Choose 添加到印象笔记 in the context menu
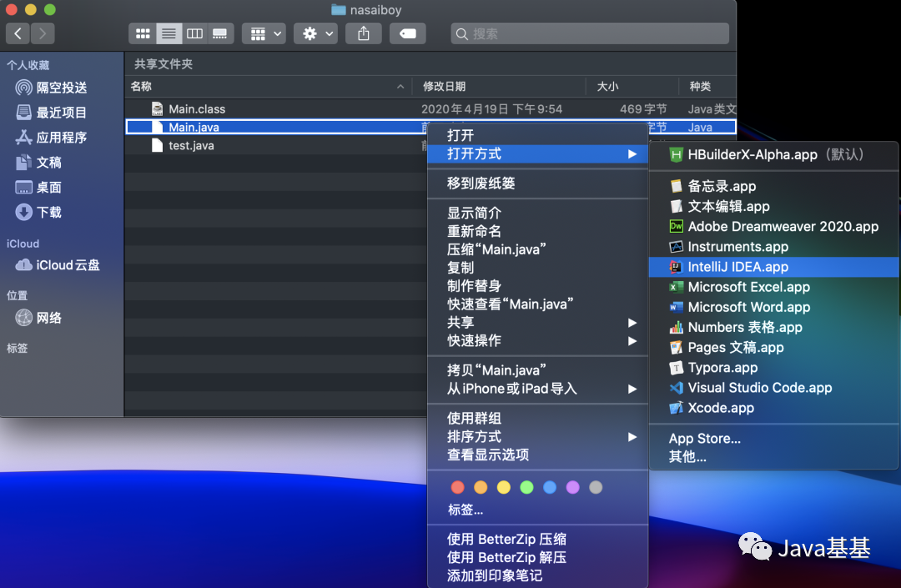Image resolution: width=901 pixels, height=588 pixels. tap(538, 576)
